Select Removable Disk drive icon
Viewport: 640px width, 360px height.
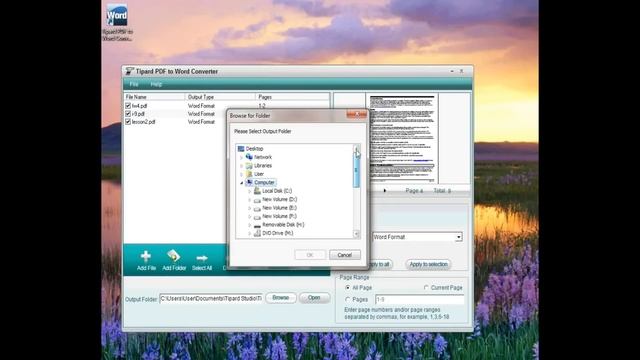click(x=257, y=225)
